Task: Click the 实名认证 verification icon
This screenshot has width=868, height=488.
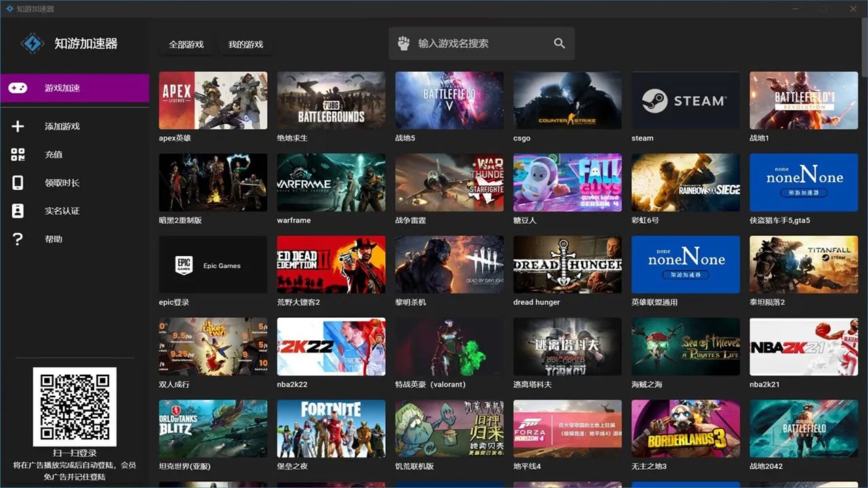Action: tap(18, 211)
